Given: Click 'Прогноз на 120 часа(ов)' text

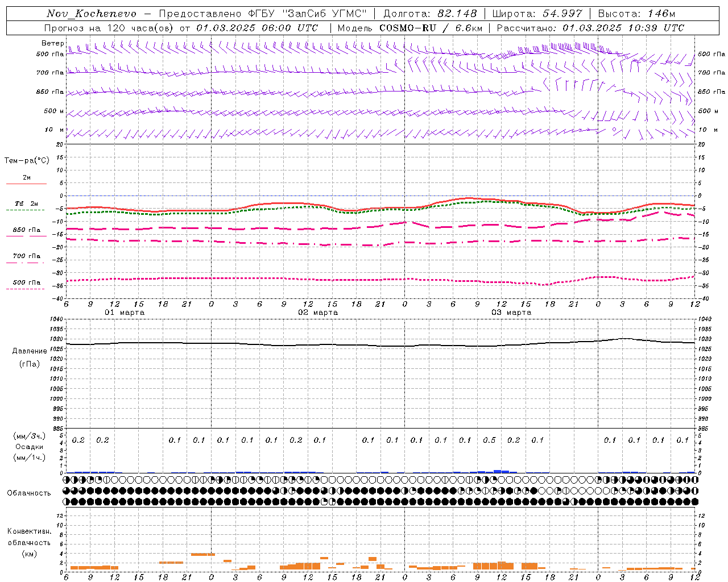Looking at the screenshot, I should 109,28.
